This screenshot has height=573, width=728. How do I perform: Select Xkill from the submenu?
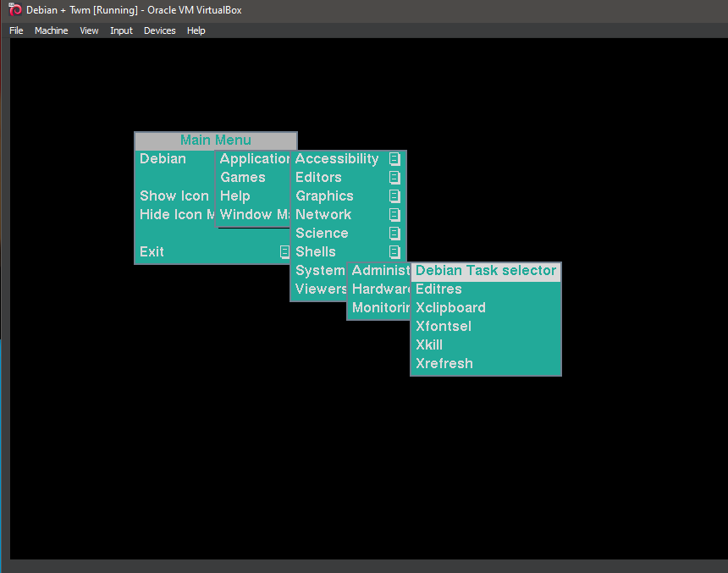click(429, 345)
